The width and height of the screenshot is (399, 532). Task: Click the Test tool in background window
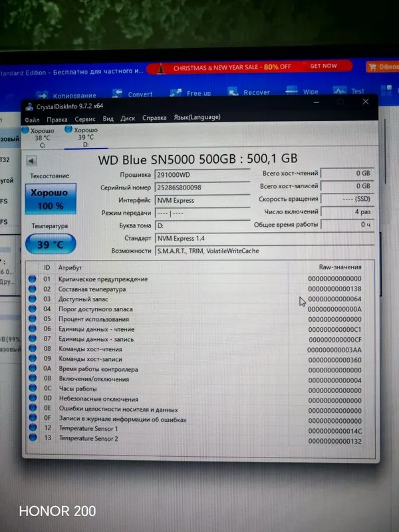pos(348,90)
